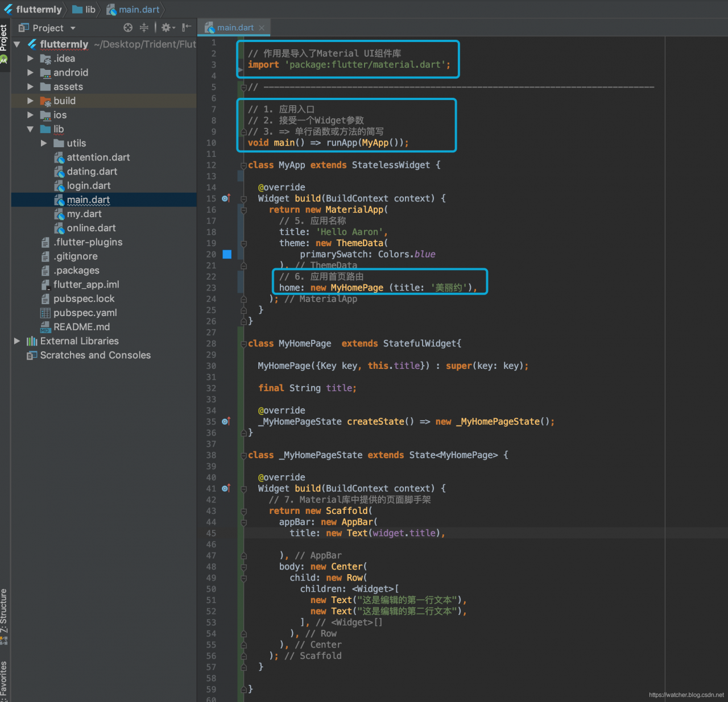The height and width of the screenshot is (702, 728).
Task: Click the collapse all icon in Project panel
Action: pos(144,27)
